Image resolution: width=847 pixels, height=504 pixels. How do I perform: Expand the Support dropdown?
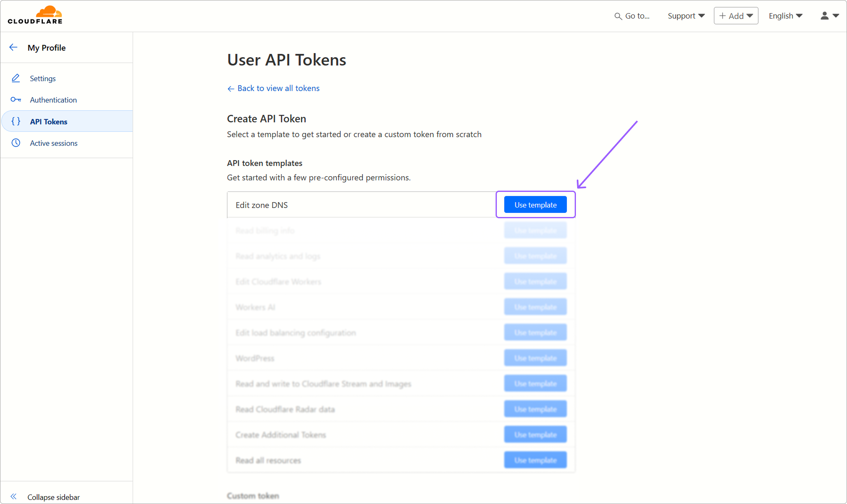(x=686, y=16)
